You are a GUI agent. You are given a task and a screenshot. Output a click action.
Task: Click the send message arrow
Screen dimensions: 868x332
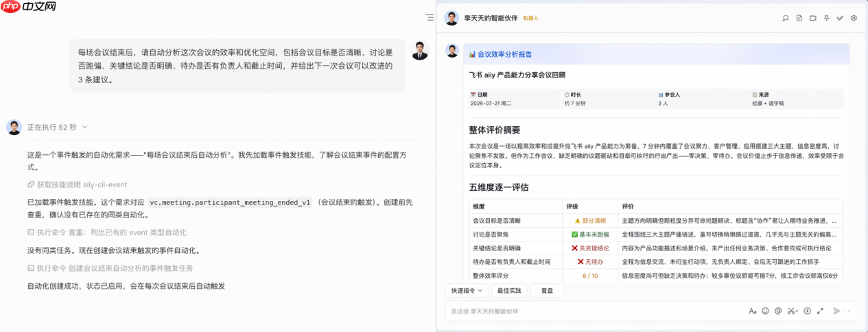click(x=836, y=311)
